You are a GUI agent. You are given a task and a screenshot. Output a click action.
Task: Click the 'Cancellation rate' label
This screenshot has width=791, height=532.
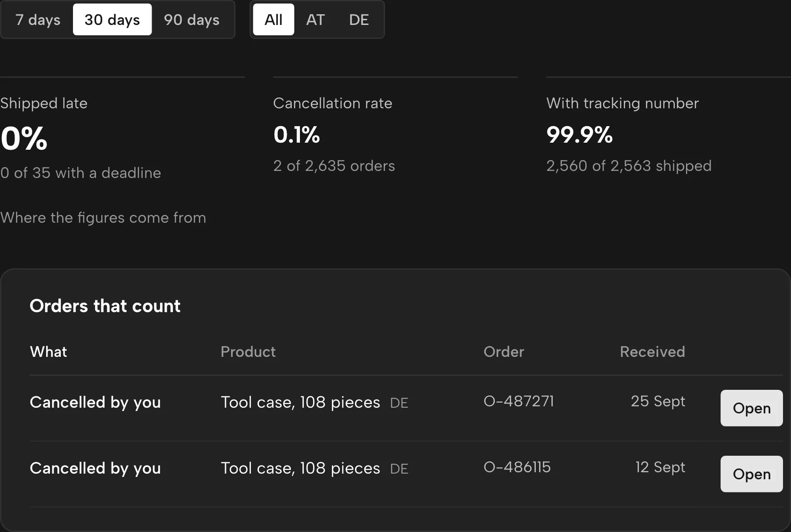tap(332, 103)
